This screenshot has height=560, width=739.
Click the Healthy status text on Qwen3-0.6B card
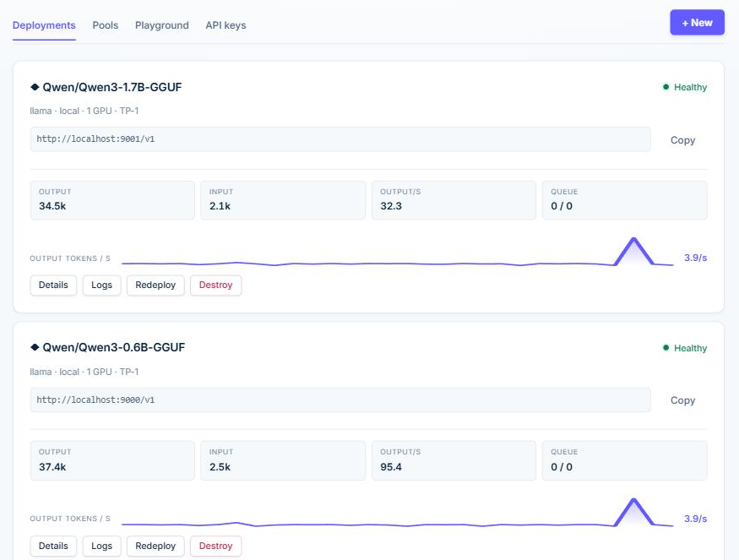[691, 348]
